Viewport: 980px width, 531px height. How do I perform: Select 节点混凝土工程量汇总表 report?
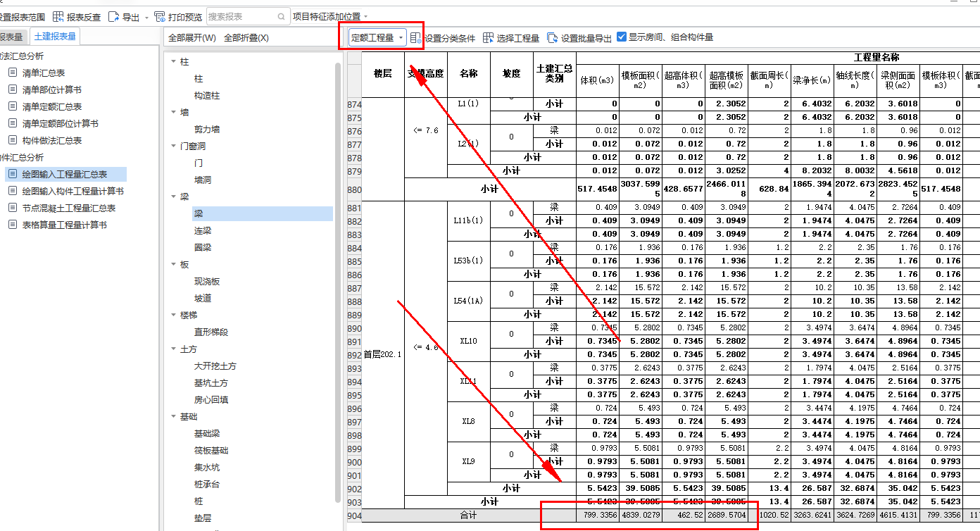click(69, 208)
